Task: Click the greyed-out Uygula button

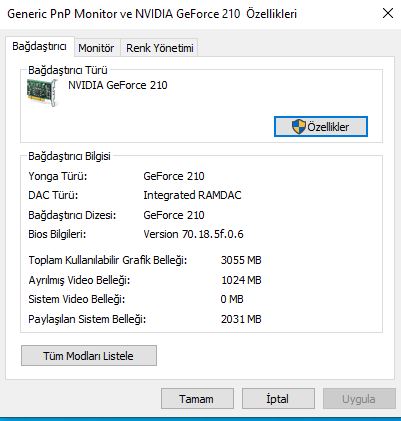Action: [x=359, y=399]
